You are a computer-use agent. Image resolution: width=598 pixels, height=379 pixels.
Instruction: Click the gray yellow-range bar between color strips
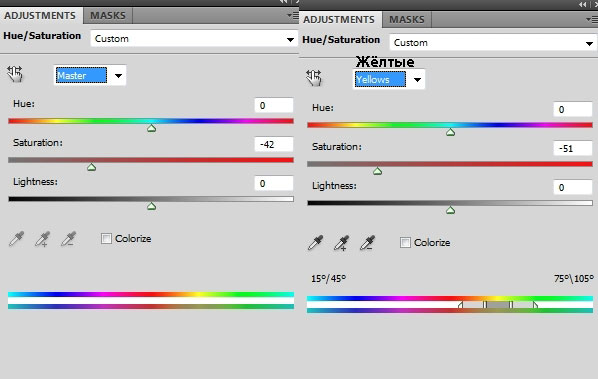(498, 305)
